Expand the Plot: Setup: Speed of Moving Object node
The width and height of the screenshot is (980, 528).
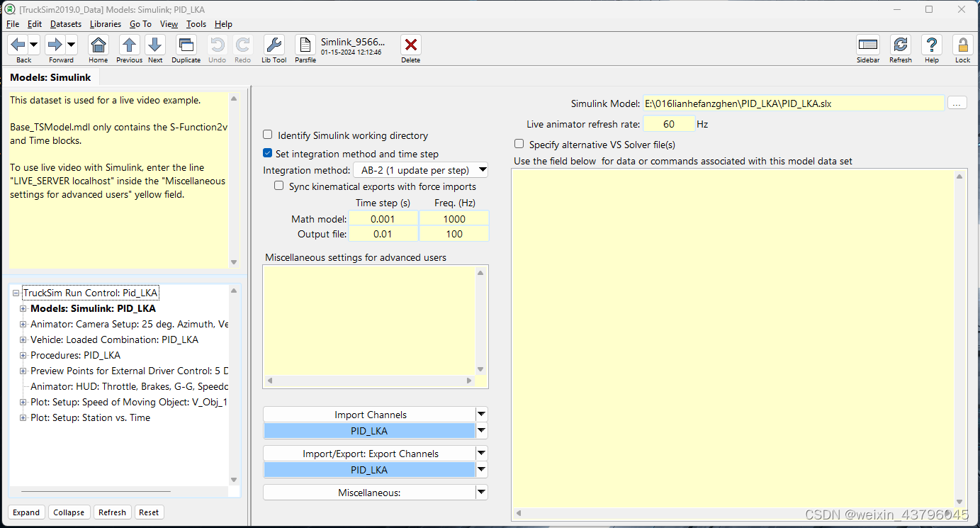coord(23,402)
